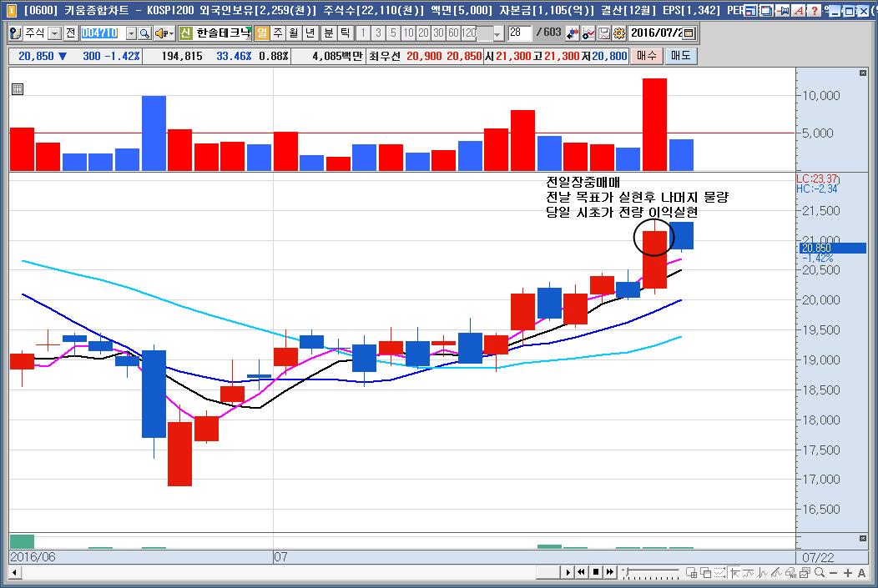
Task: Click the magnifier zoom icon at bottom
Action: [820, 572]
